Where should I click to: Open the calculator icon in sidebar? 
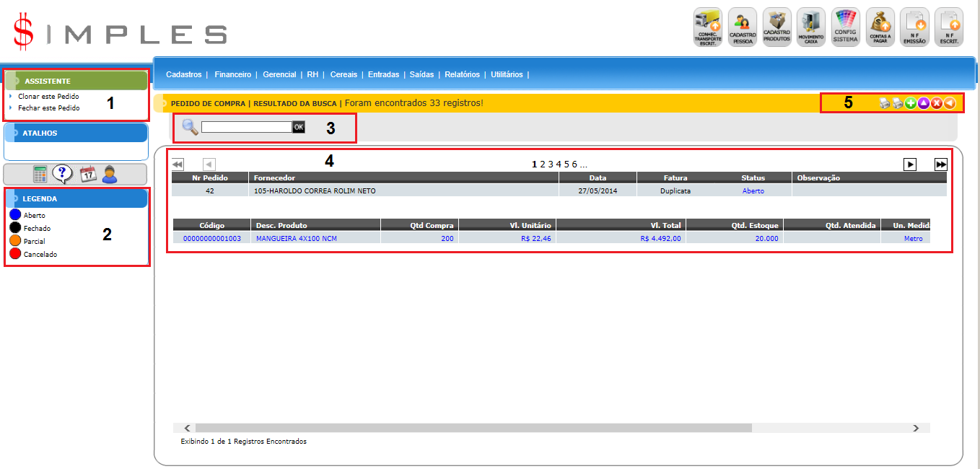(40, 174)
